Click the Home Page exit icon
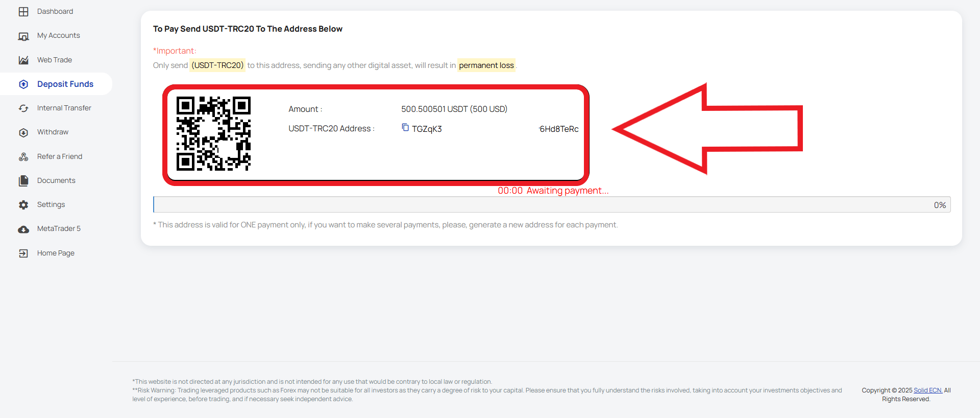The image size is (980, 418). (x=23, y=253)
